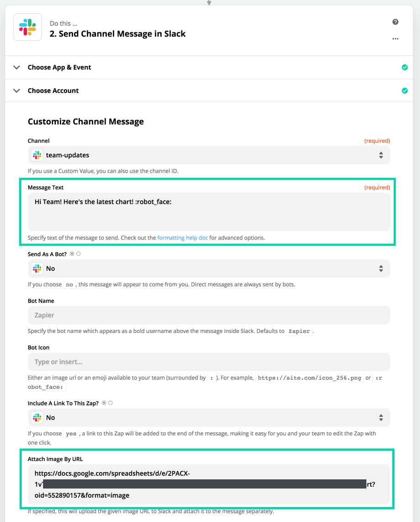Open the Include A Link To This Zap dropdown

tap(209, 418)
